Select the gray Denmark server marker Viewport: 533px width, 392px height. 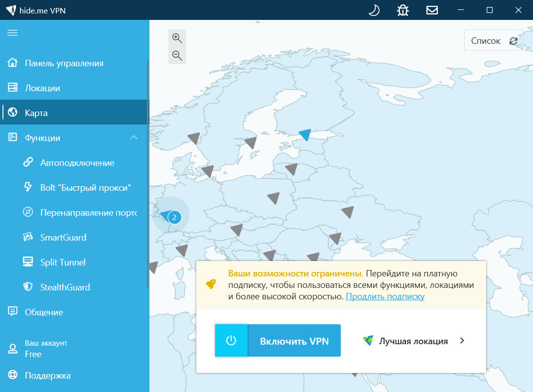click(x=208, y=171)
